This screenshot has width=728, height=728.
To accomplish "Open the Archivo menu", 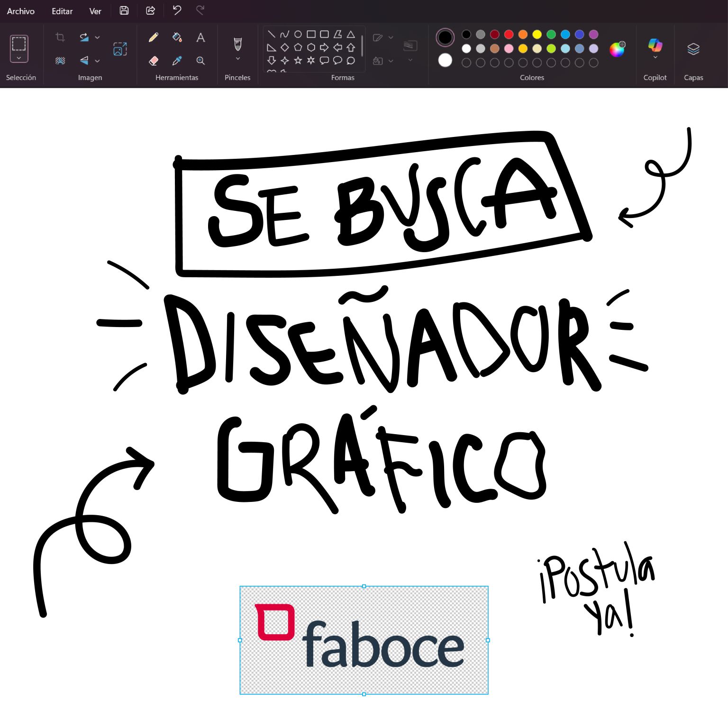I will (21, 11).
